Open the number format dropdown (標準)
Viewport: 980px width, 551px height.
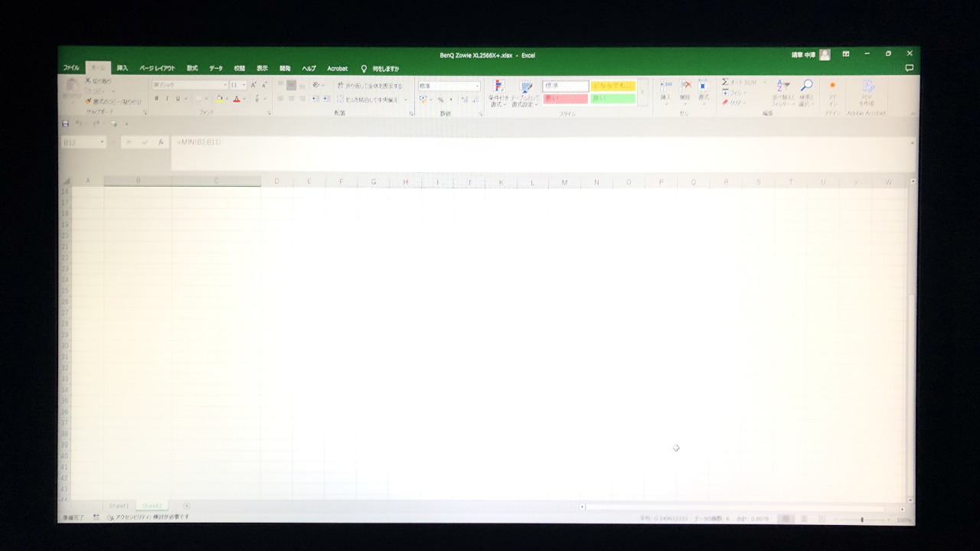(477, 86)
